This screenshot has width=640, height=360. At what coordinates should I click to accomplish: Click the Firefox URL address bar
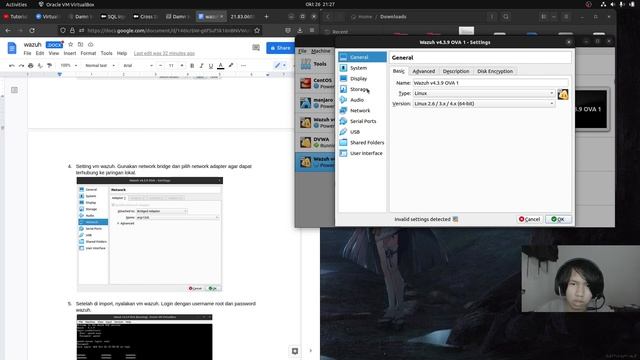point(167,30)
